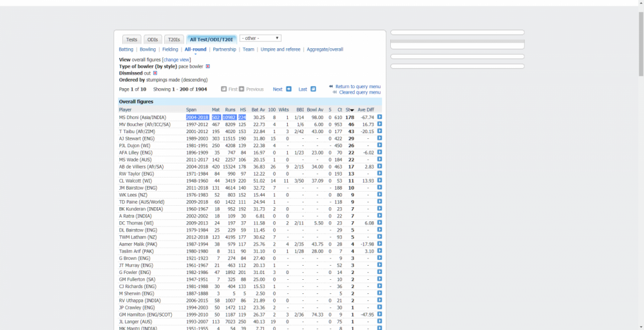The image size is (644, 330).
Task: Switch to the T20Is tab
Action: 174,39
